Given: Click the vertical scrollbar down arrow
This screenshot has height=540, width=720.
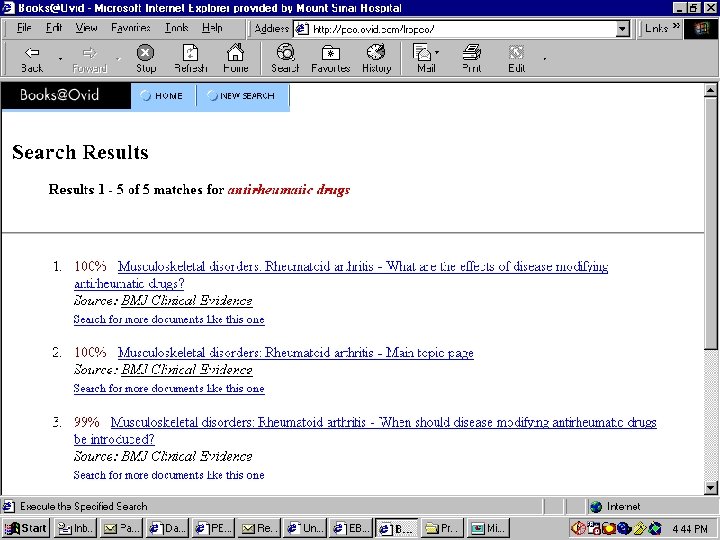Looking at the screenshot, I should (x=710, y=488).
